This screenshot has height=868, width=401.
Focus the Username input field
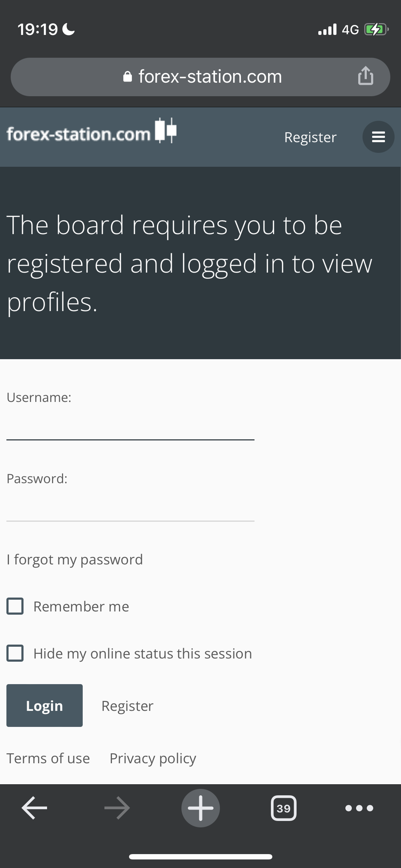pyautogui.click(x=130, y=426)
